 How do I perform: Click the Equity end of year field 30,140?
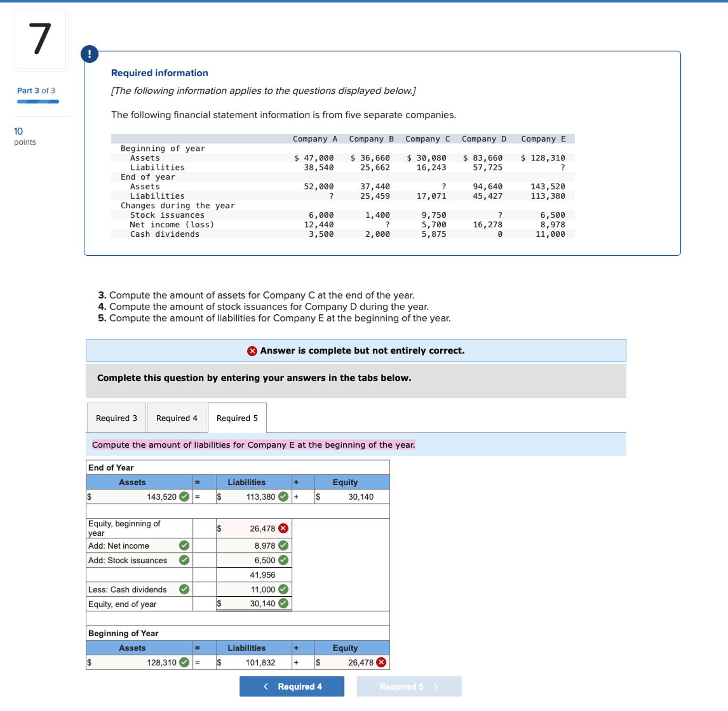254,603
